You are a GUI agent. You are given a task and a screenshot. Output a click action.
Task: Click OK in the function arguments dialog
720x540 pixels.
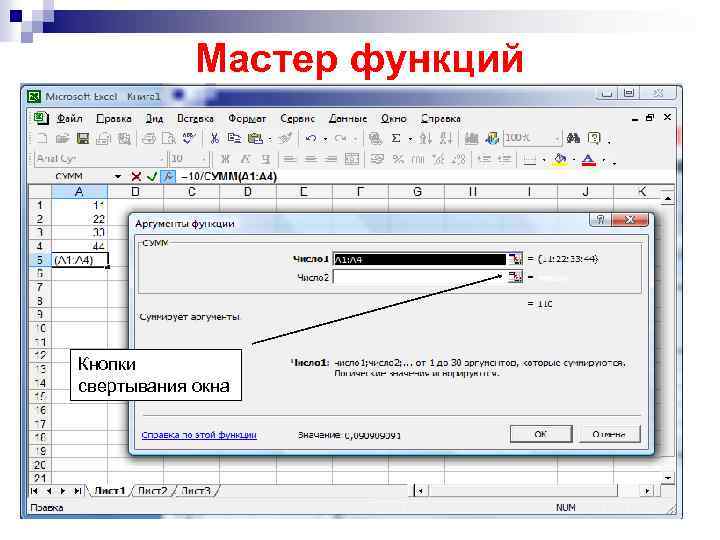coord(541,434)
